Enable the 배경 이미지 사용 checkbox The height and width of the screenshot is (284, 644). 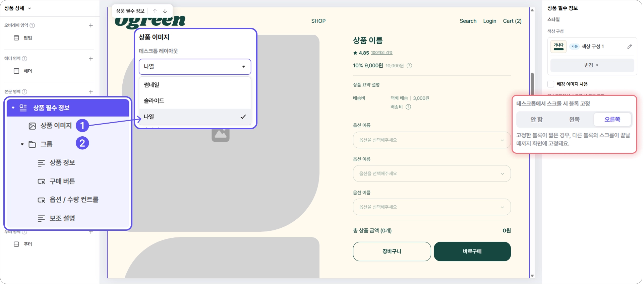(x=551, y=84)
